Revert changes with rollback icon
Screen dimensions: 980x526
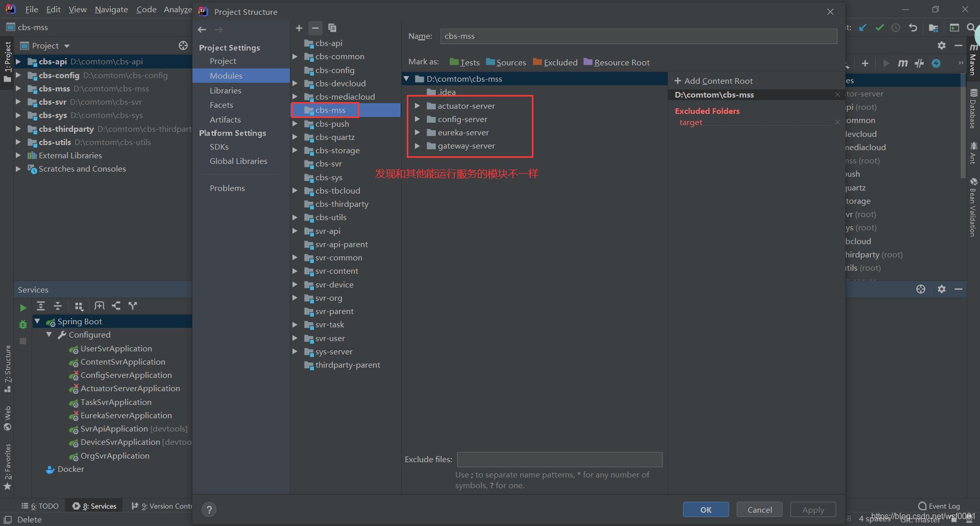pyautogui.click(x=913, y=28)
